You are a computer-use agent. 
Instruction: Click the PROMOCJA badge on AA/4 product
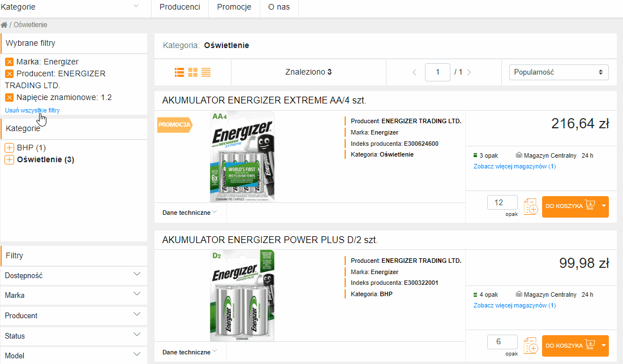[175, 125]
